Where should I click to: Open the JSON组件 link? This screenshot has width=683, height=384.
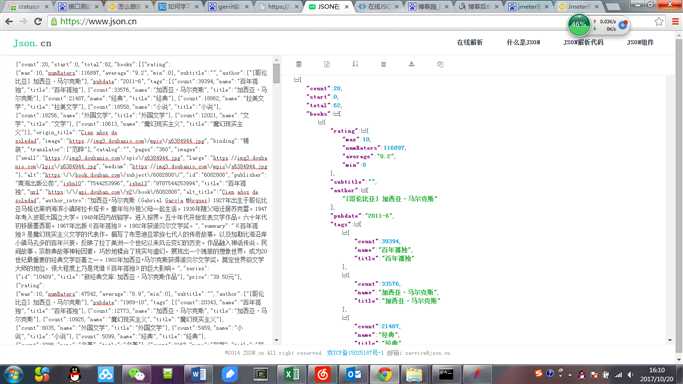coord(640,43)
